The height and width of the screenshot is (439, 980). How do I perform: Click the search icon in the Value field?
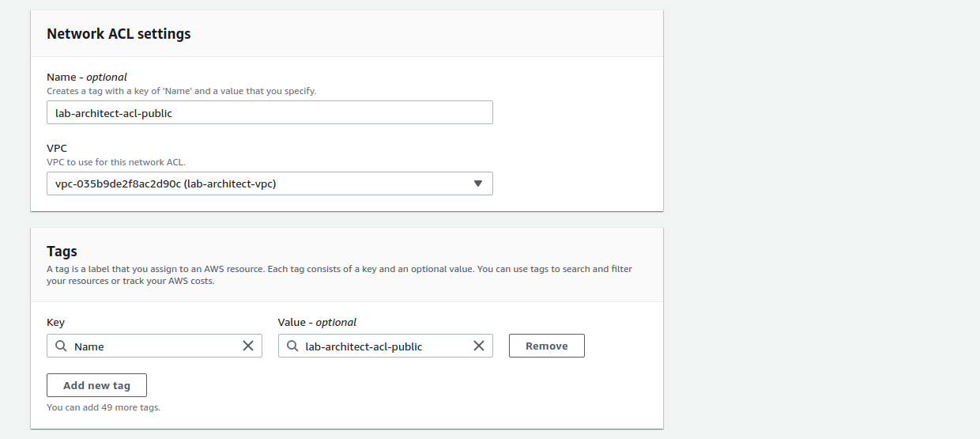[292, 346]
